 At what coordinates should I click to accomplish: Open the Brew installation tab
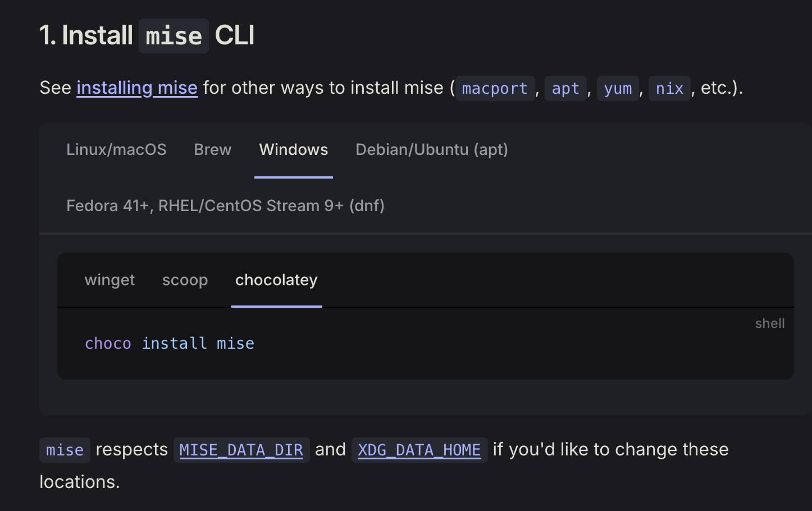click(212, 149)
